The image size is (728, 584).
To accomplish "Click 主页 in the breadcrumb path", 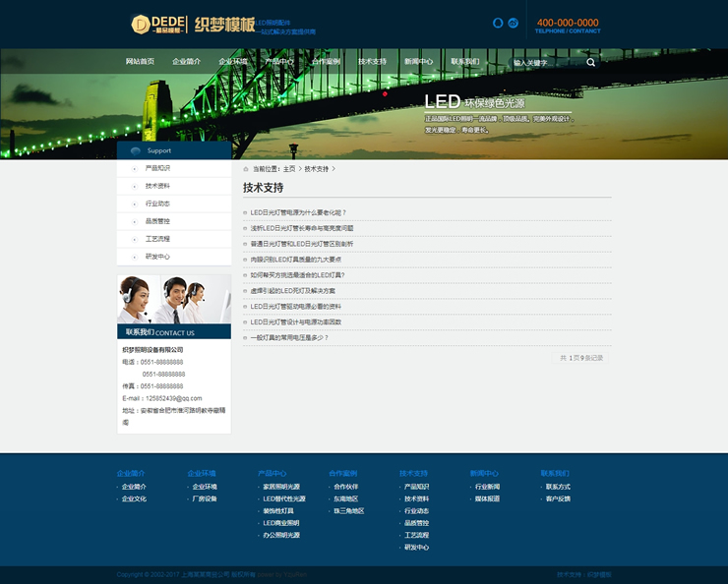I will tap(289, 169).
